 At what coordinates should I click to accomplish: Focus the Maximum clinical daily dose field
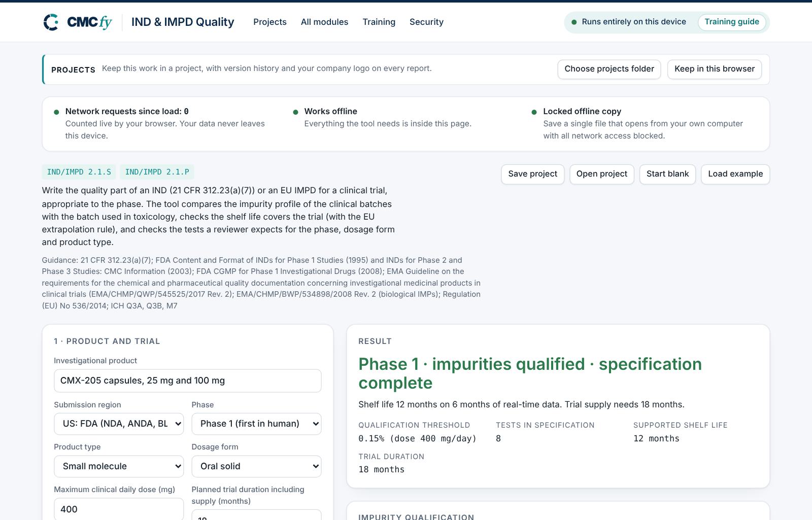click(x=119, y=509)
